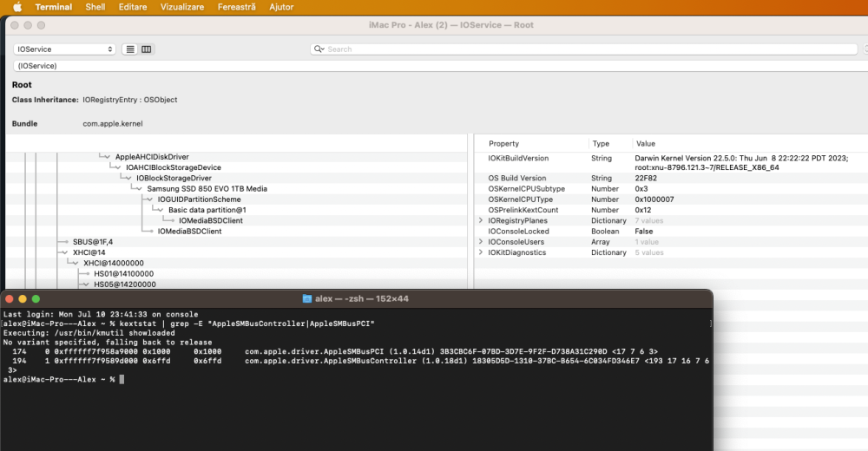
Task: Collapse the IOAHCIBlockStorageDevice node
Action: [x=118, y=167]
